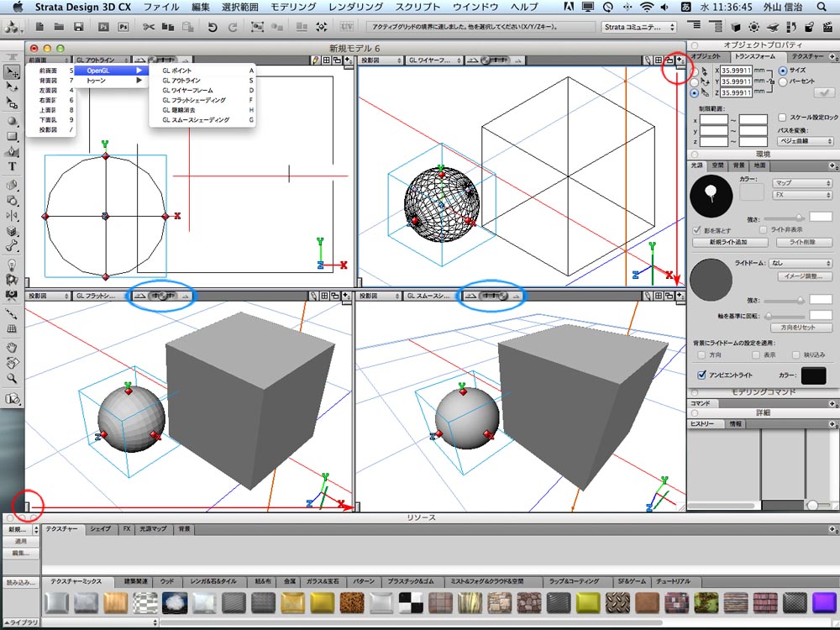Image resolution: width=840 pixels, height=630 pixels.
Task: Toggle 映り込み checkbox
Action: [x=796, y=354]
